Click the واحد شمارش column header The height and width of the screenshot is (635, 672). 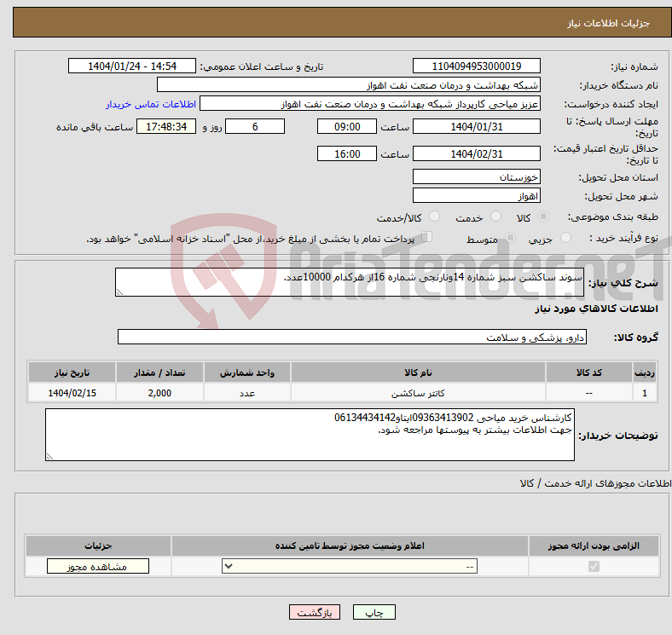coord(247,372)
